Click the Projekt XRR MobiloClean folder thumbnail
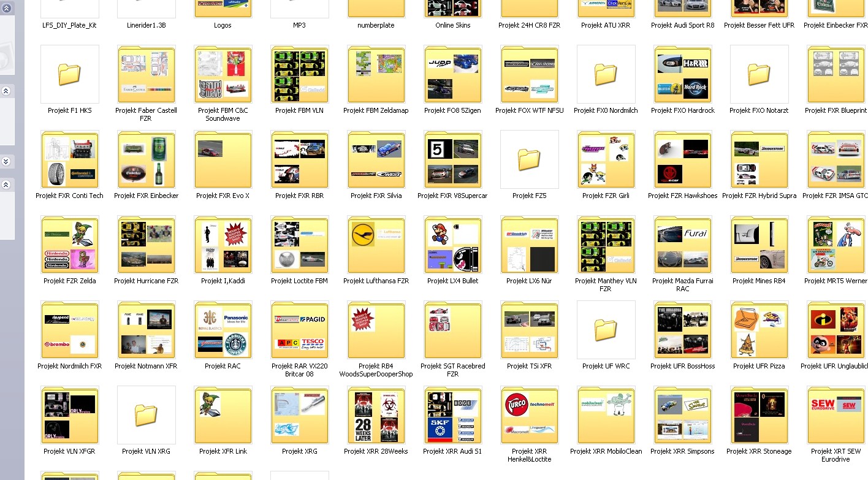This screenshot has height=480, width=868. [x=606, y=415]
